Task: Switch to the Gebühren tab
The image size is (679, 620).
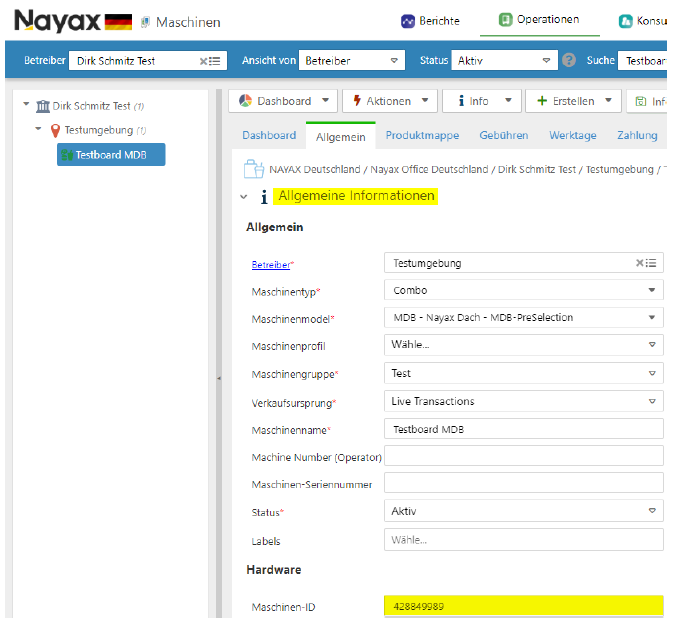Action: pyautogui.click(x=504, y=136)
